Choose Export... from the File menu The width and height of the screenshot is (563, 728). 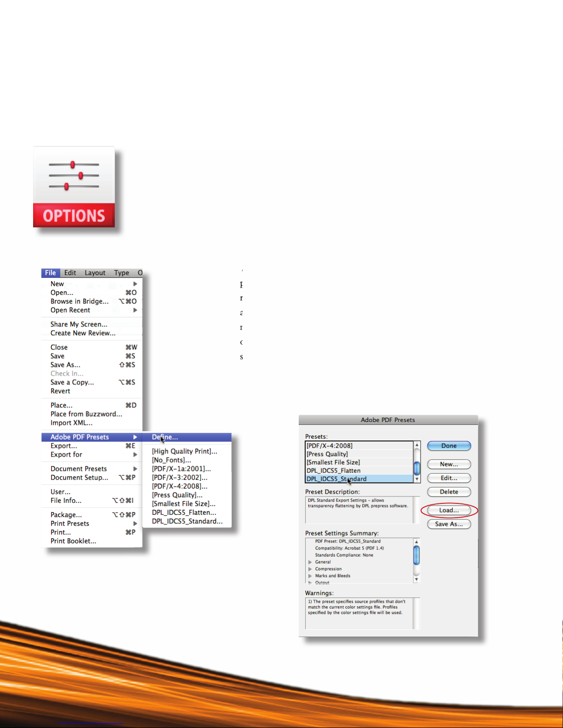pos(92,446)
